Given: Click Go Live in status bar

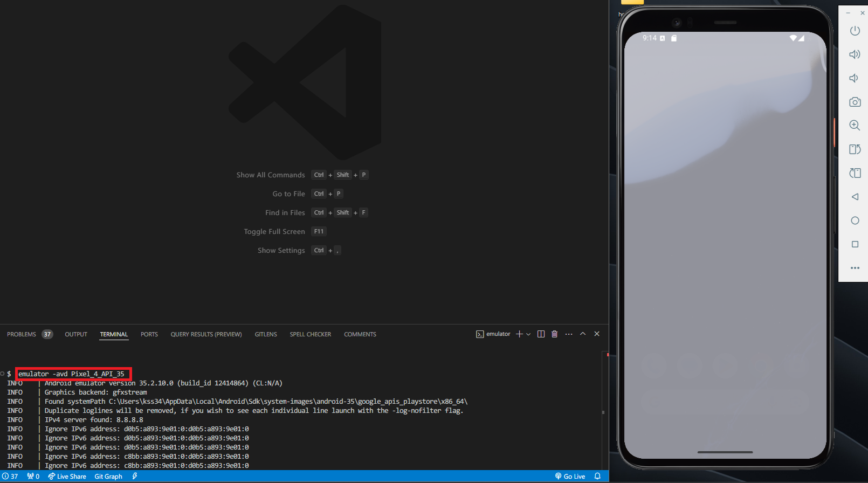Looking at the screenshot, I should (570, 477).
